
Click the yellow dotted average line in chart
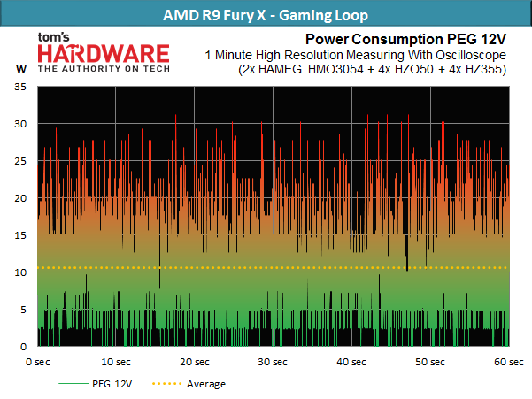click(274, 268)
